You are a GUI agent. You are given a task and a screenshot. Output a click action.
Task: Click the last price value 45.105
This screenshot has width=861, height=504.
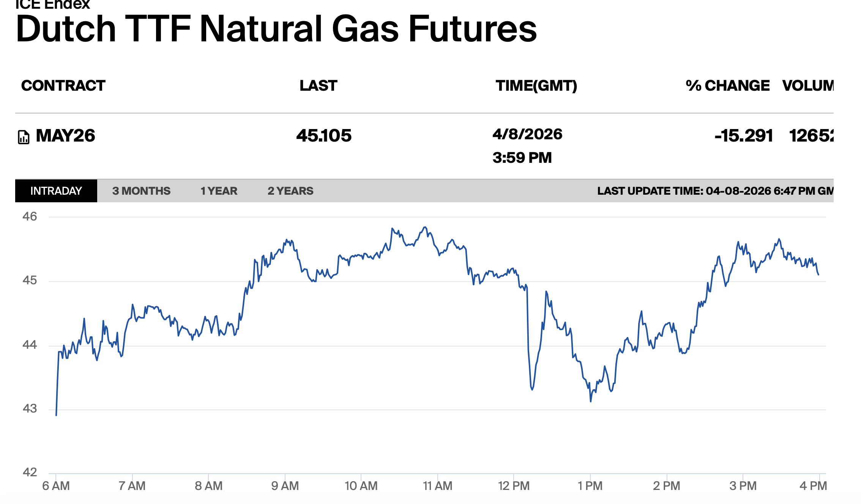click(324, 136)
